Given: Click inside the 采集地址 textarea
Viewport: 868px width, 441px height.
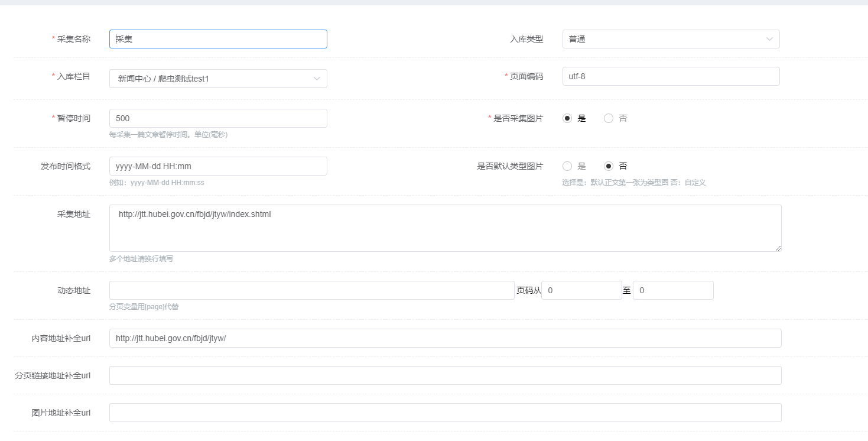Looking at the screenshot, I should (445, 228).
